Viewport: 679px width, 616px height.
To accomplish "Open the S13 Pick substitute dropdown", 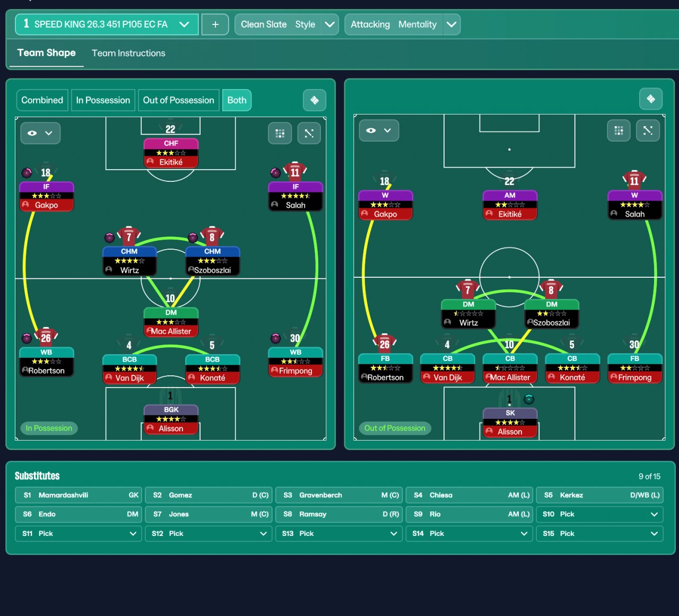I will tap(339, 533).
